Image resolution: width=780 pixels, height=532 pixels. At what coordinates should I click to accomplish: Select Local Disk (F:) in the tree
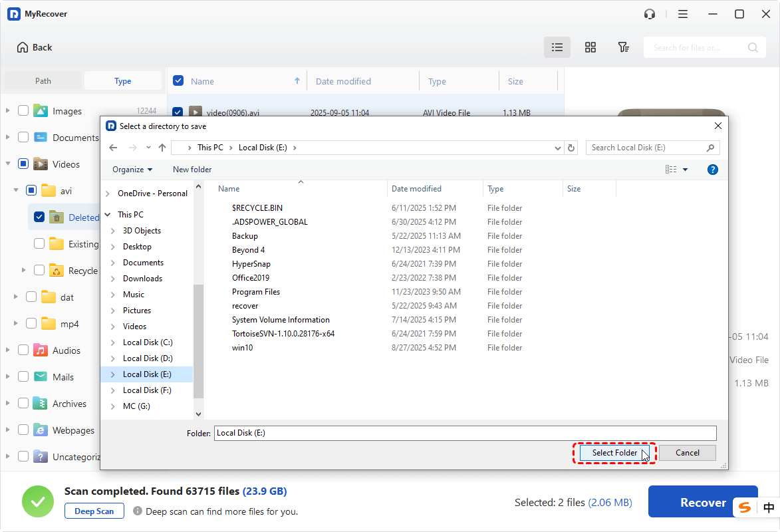(147, 390)
